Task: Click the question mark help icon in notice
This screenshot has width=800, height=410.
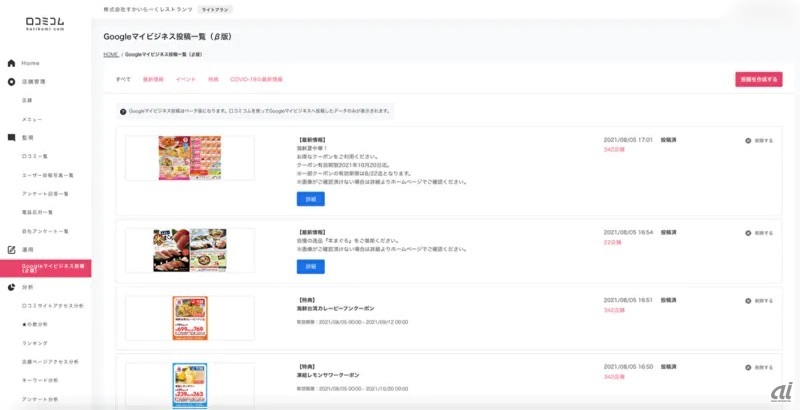Action: 123,111
